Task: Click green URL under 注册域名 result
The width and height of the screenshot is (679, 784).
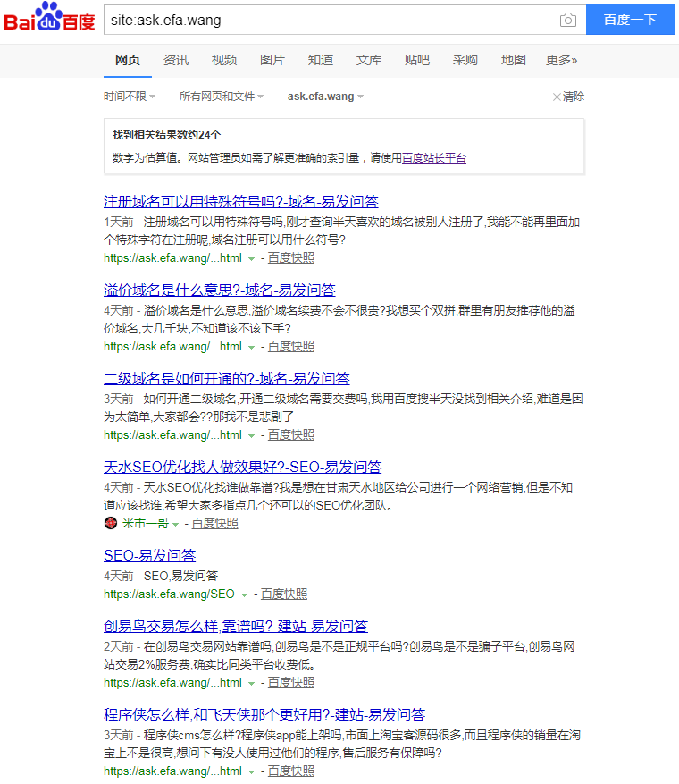Action: pos(172,258)
